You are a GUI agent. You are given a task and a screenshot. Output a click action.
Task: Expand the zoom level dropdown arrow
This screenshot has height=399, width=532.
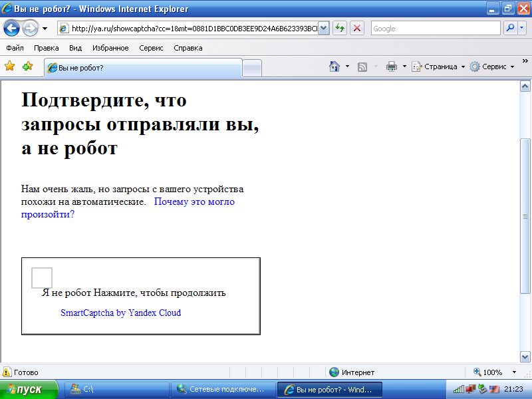coord(514,372)
